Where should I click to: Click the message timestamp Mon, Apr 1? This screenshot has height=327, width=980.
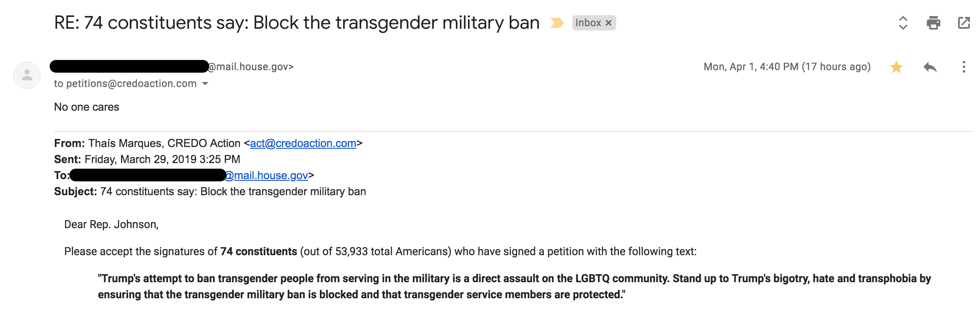pos(787,67)
